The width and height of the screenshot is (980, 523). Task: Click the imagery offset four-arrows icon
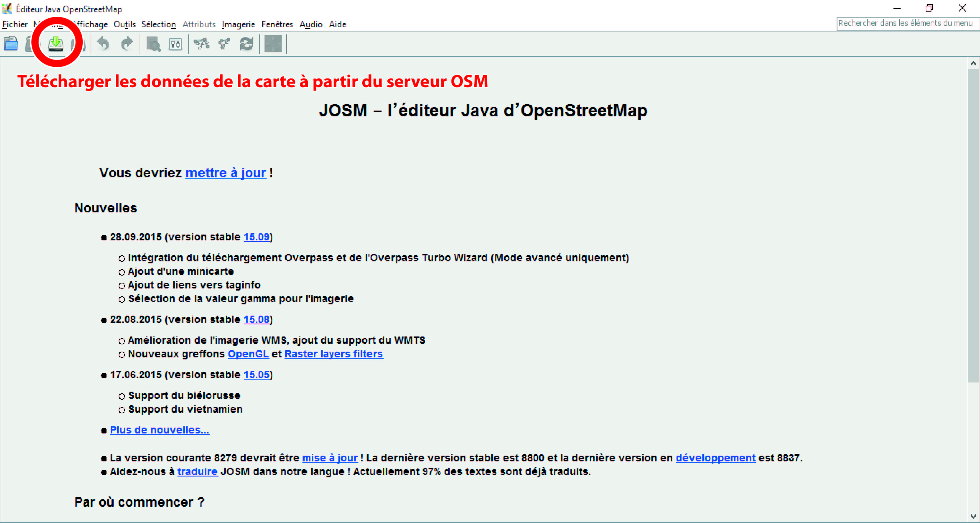[x=273, y=44]
